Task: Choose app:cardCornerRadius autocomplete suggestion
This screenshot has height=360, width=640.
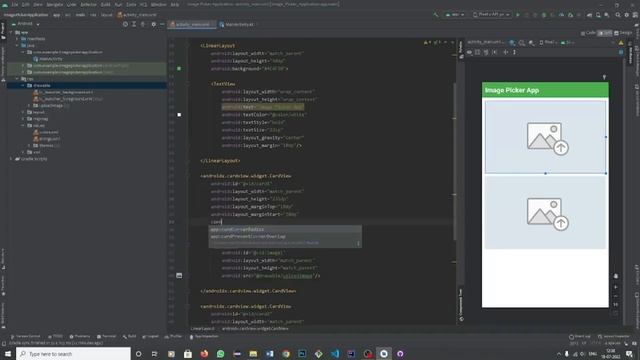Action: (x=285, y=229)
